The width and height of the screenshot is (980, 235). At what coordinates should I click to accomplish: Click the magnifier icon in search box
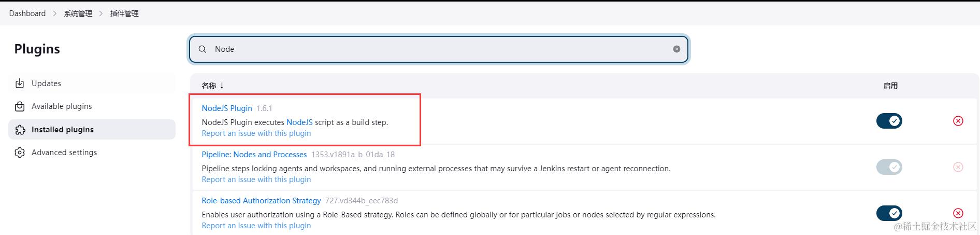pos(203,49)
